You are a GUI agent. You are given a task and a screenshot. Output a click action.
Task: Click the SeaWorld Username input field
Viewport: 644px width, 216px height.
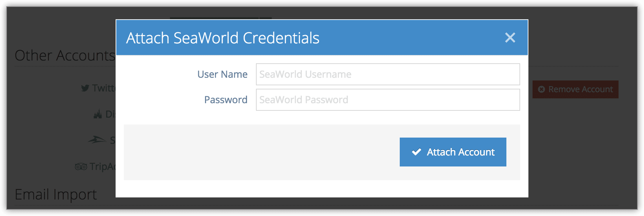[388, 74]
